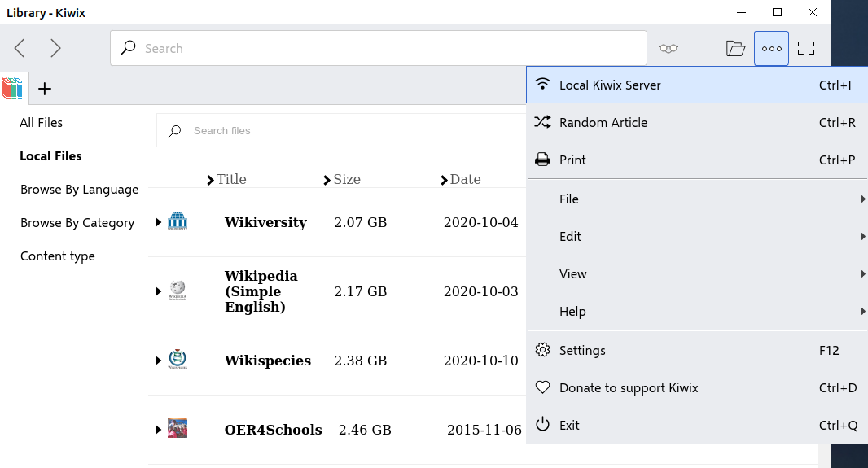The width and height of the screenshot is (868, 468).
Task: Click the 2.17 GB size cell
Action: (x=361, y=291)
